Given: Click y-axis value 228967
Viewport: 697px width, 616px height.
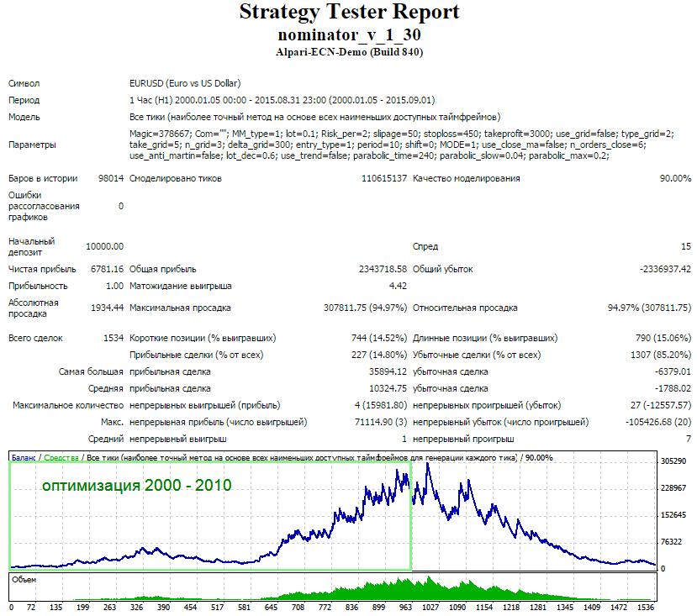Looking at the screenshot, I should click(x=673, y=488).
